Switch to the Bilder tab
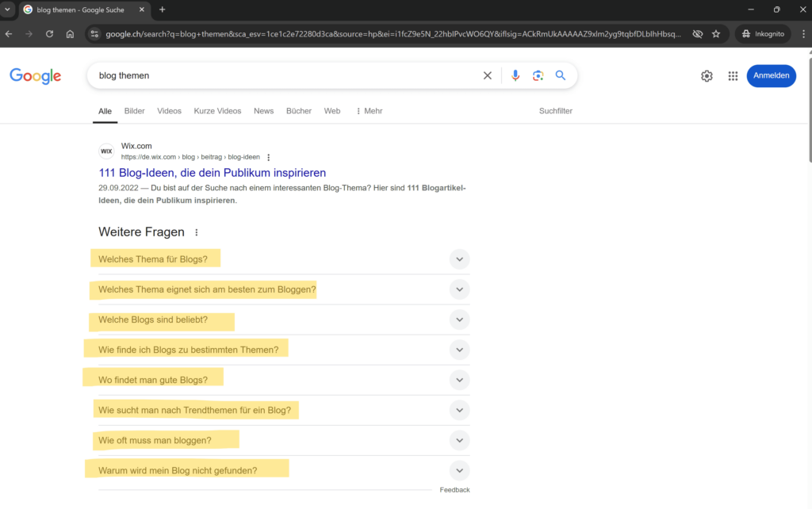Screen dimensions: 812x509 tap(135, 111)
